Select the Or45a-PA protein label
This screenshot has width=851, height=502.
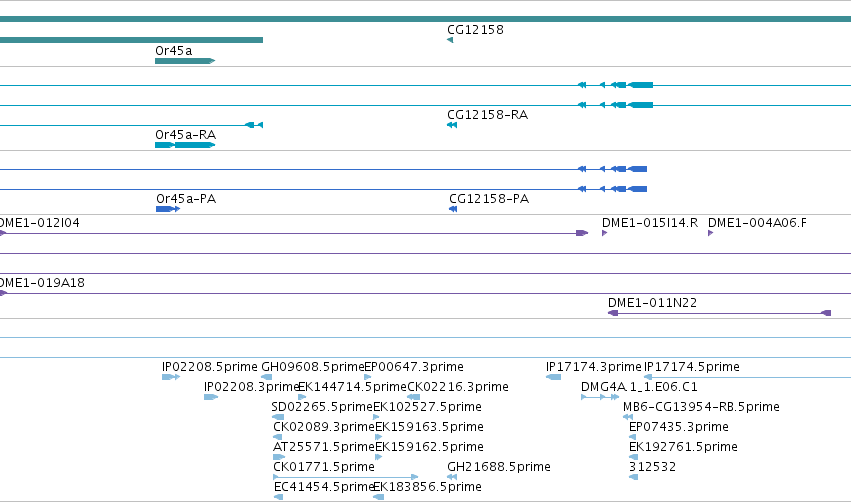pos(186,199)
